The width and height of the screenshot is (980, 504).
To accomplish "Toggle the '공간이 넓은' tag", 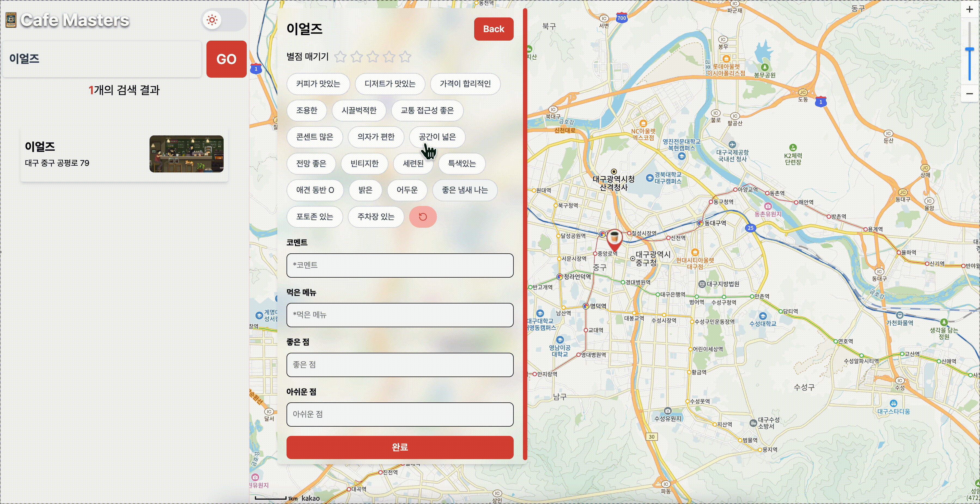I will tap(437, 137).
